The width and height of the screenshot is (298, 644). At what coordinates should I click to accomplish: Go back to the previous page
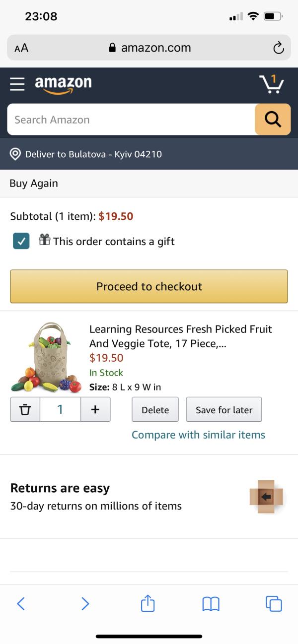pyautogui.click(x=21, y=603)
